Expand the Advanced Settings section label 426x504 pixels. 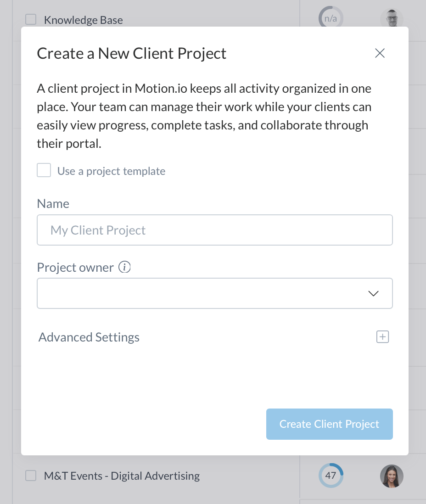click(x=89, y=337)
